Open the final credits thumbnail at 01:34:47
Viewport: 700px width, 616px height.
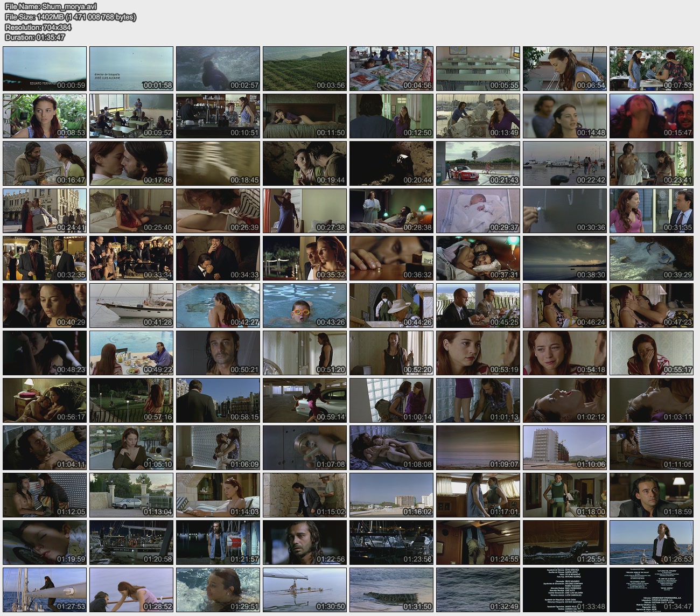pyautogui.click(x=652, y=590)
